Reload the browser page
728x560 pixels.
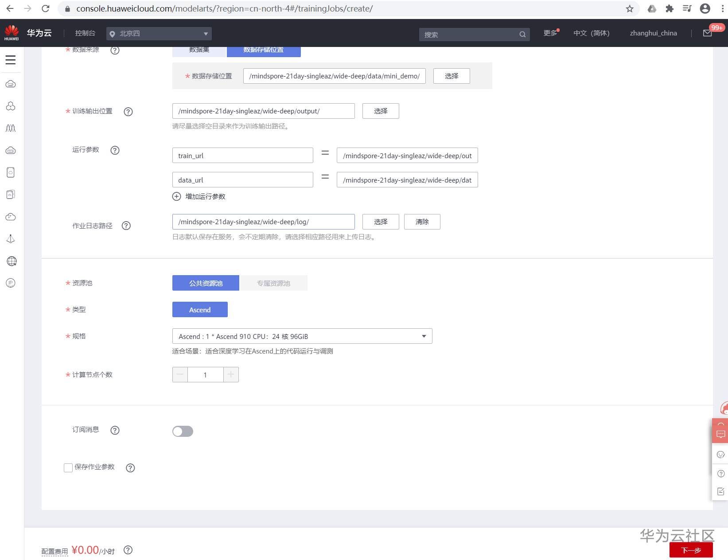(x=45, y=8)
